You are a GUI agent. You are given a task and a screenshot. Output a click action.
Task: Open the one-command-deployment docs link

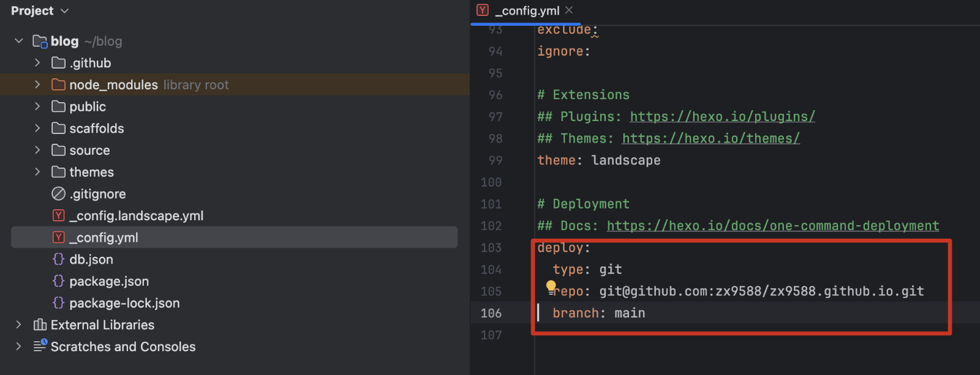[x=772, y=226]
